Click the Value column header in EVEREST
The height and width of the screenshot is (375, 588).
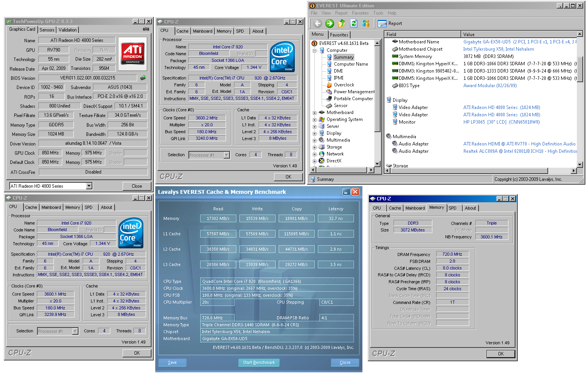point(519,34)
